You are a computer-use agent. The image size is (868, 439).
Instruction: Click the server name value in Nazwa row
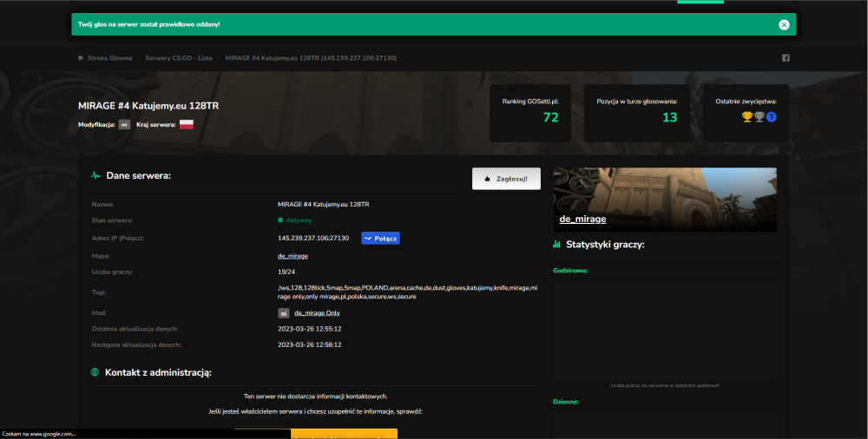tap(323, 204)
